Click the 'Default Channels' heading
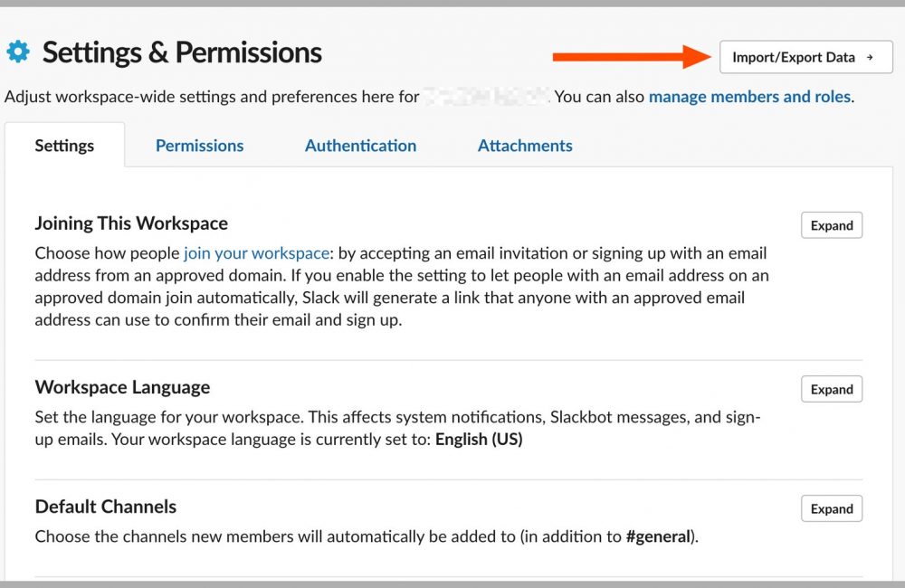This screenshot has width=905, height=588. pyautogui.click(x=106, y=507)
